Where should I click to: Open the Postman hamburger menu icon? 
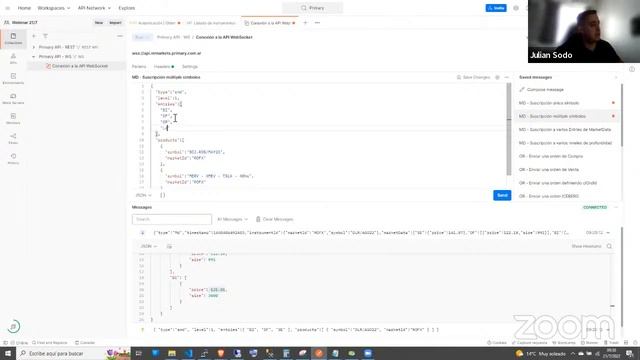tap(7, 8)
